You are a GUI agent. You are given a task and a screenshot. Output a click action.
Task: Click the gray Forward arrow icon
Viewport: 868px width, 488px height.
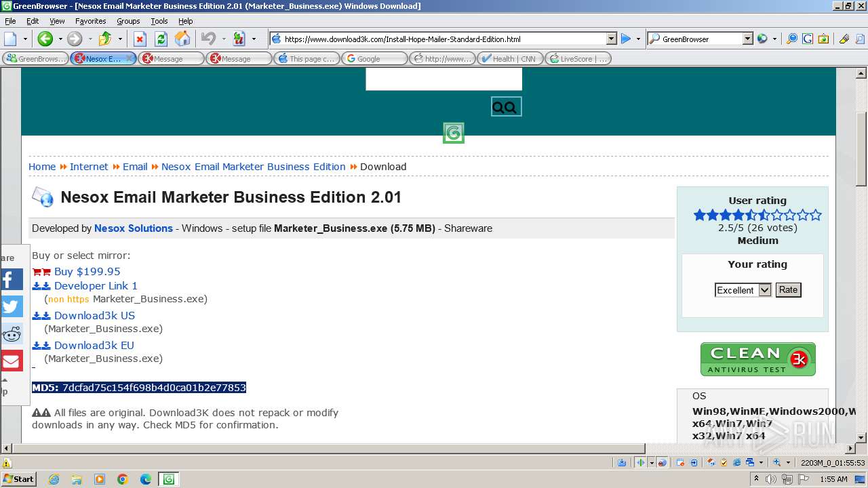[74, 39]
